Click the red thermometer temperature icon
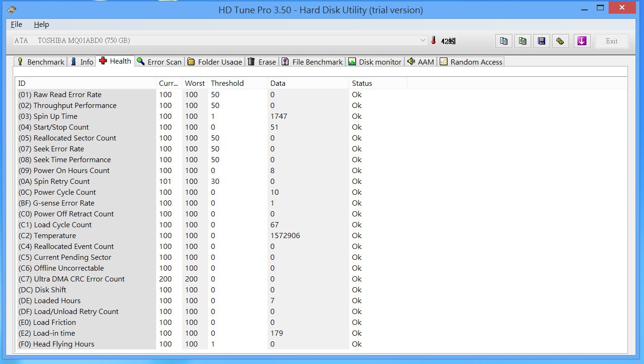The image size is (644, 364). [434, 41]
